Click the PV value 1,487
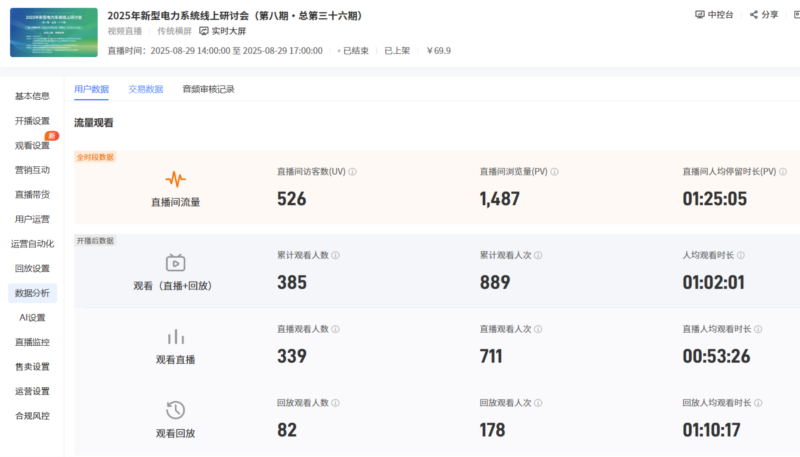Image resolution: width=800 pixels, height=457 pixels. click(x=499, y=198)
